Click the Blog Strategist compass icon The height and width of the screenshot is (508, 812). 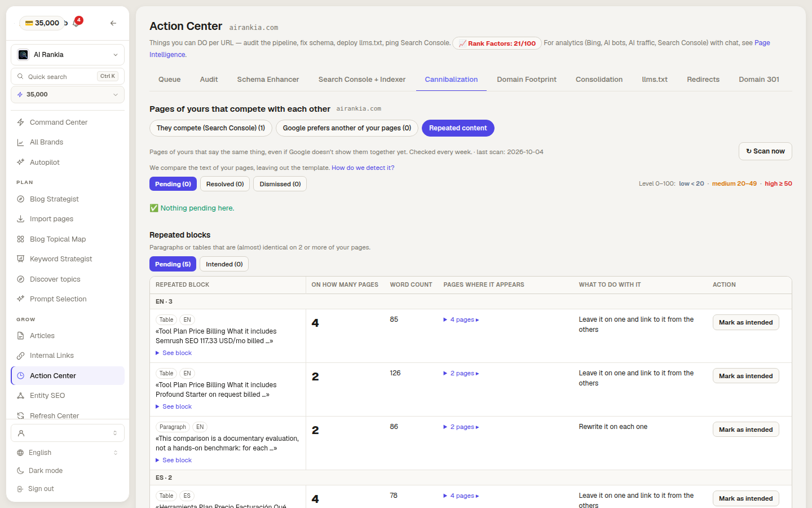pos(20,199)
